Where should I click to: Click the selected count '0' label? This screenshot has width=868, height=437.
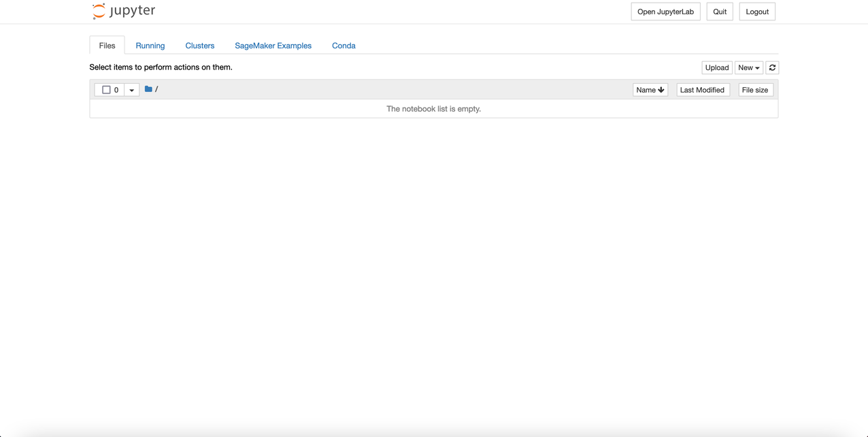[116, 90]
